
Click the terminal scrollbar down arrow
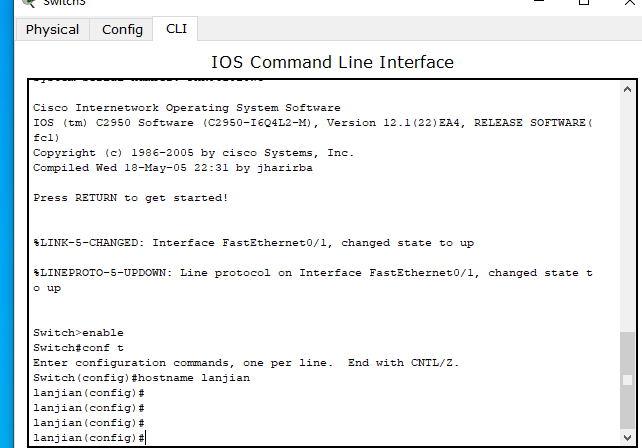tap(627, 437)
